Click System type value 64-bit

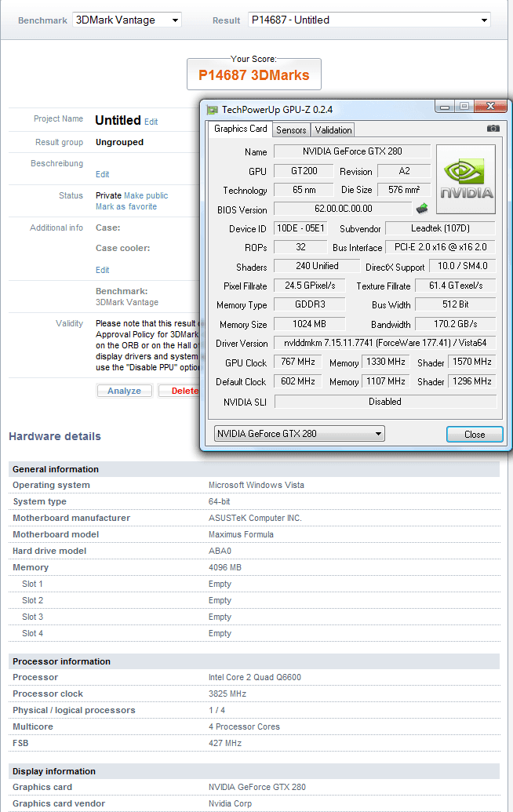coord(220,502)
